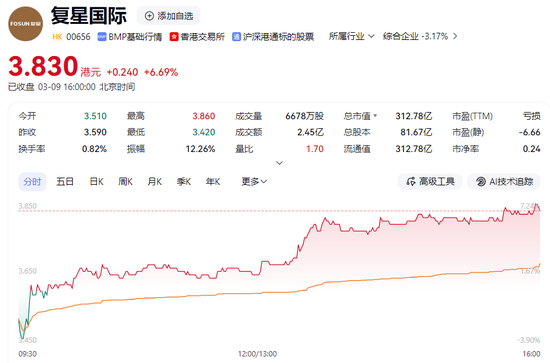Click the HK market badge icon
The image size is (550, 363).
coord(57,36)
